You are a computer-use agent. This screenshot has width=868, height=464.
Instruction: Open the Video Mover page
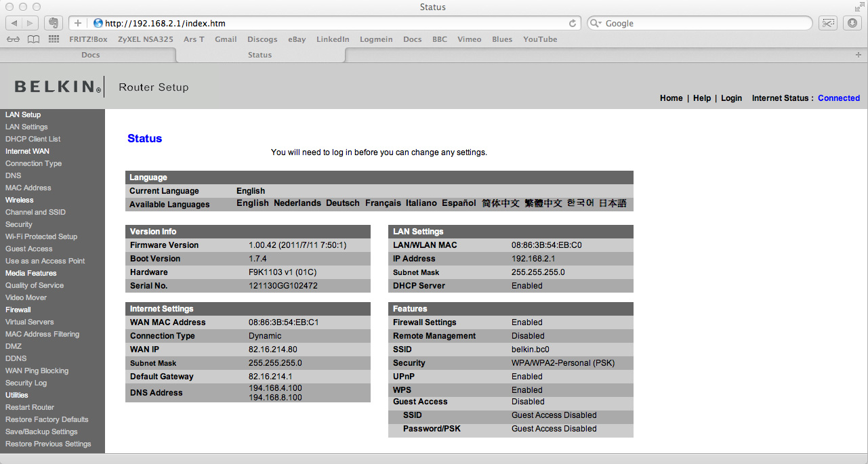(x=26, y=297)
